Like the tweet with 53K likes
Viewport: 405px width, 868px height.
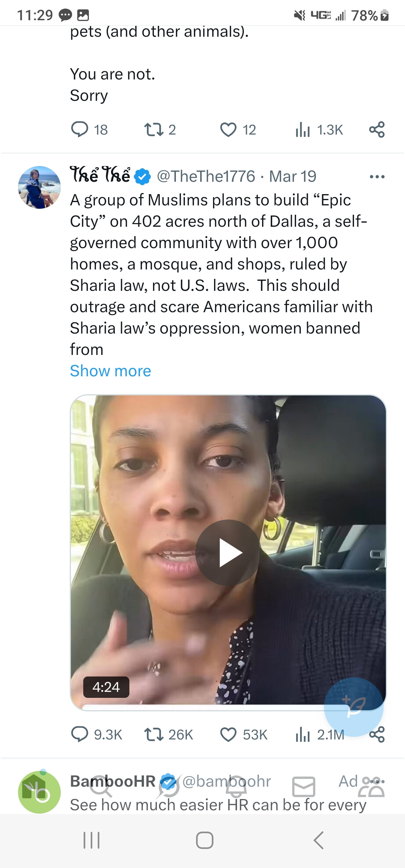[x=228, y=734]
